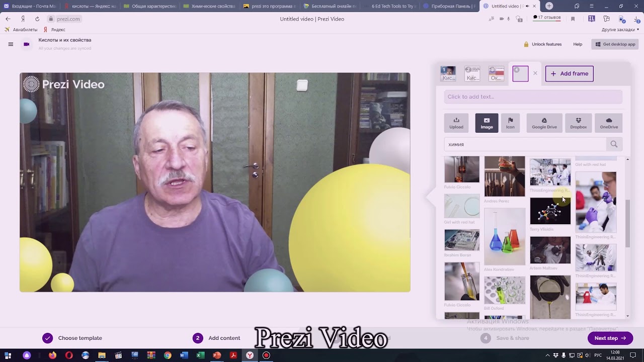
Task: Show hidden system tray icons
Action: click(547, 355)
